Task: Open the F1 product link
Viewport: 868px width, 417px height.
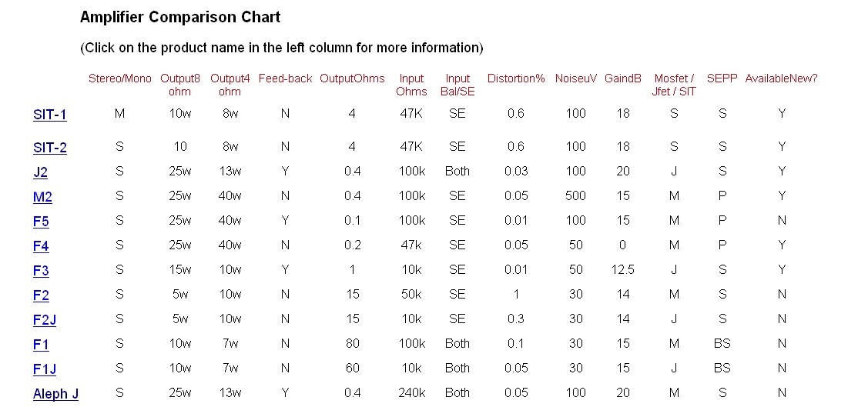Action: (41, 345)
